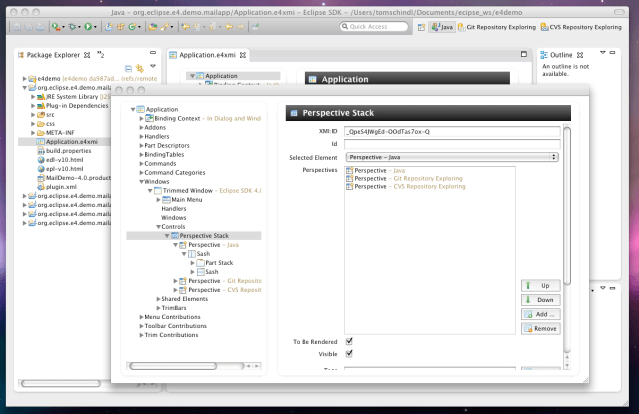This screenshot has width=639, height=414.
Task: Click the Open Perspective icon
Action: [422, 27]
